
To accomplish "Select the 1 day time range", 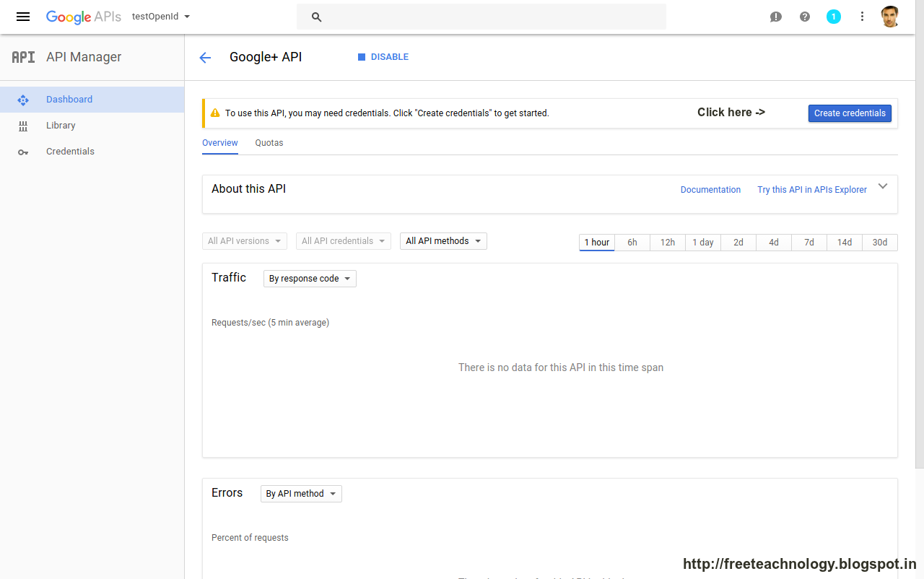I will click(x=703, y=243).
